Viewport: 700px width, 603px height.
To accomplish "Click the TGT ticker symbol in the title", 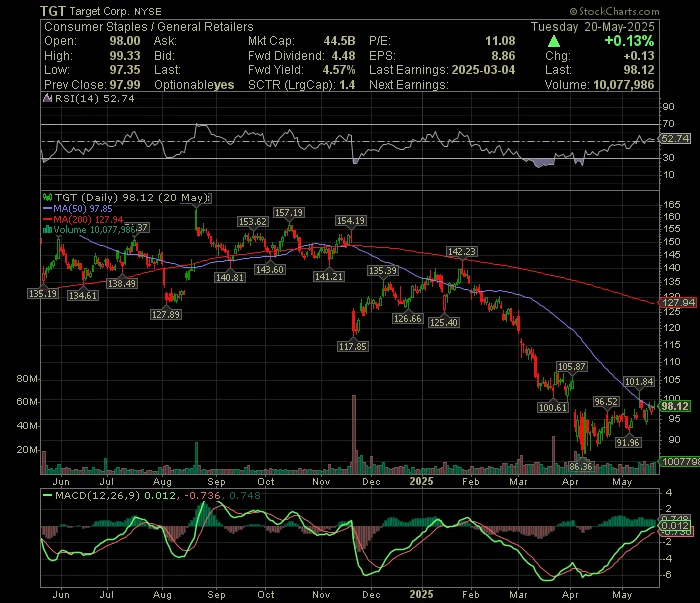I will coord(53,11).
